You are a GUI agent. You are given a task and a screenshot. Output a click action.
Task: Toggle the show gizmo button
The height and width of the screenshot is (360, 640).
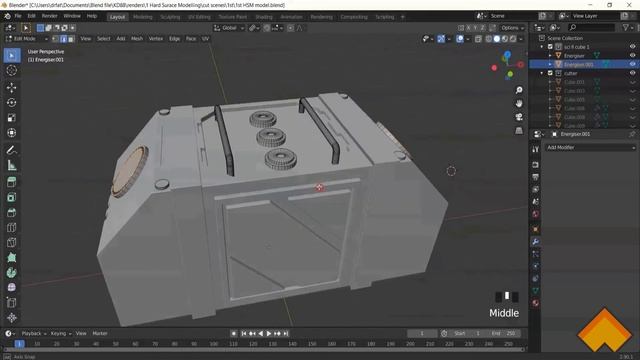click(x=441, y=39)
